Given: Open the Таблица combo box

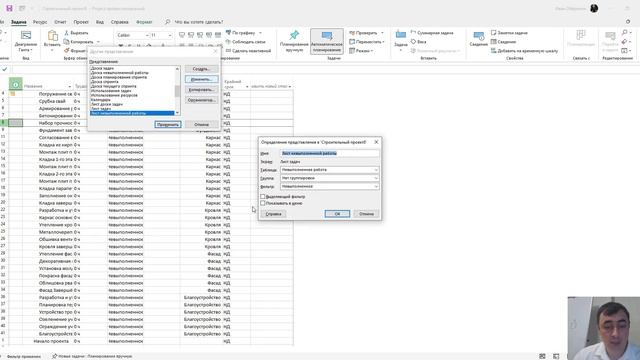Looking at the screenshot, I should [x=329, y=170].
